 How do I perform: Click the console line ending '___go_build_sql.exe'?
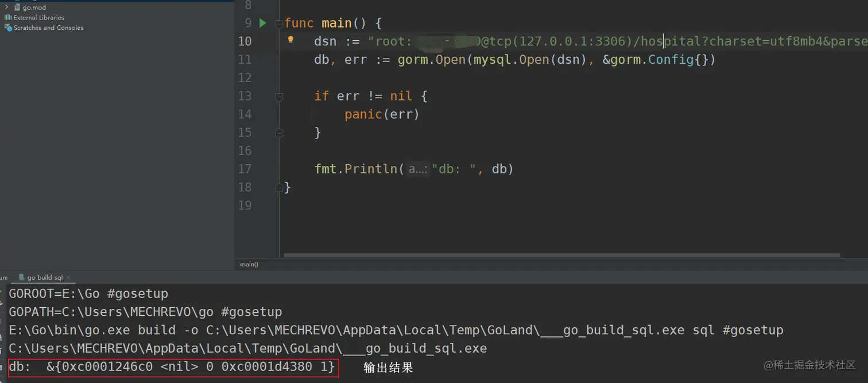pos(247,349)
